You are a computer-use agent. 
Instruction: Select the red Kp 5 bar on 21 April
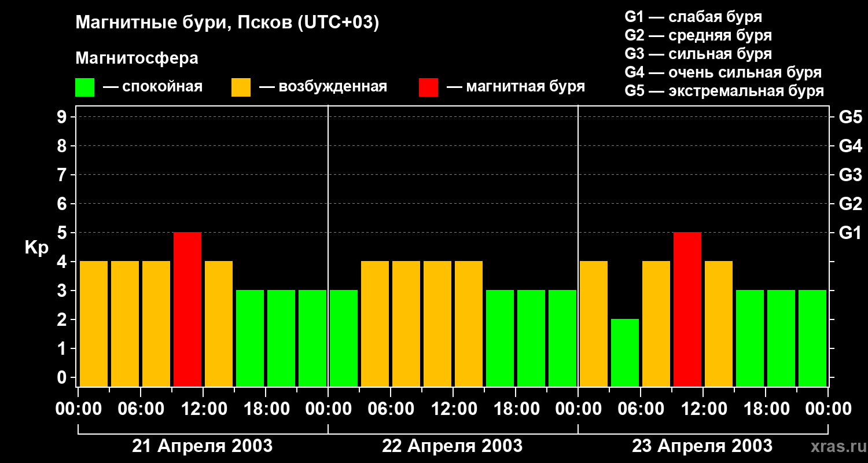pos(187,309)
